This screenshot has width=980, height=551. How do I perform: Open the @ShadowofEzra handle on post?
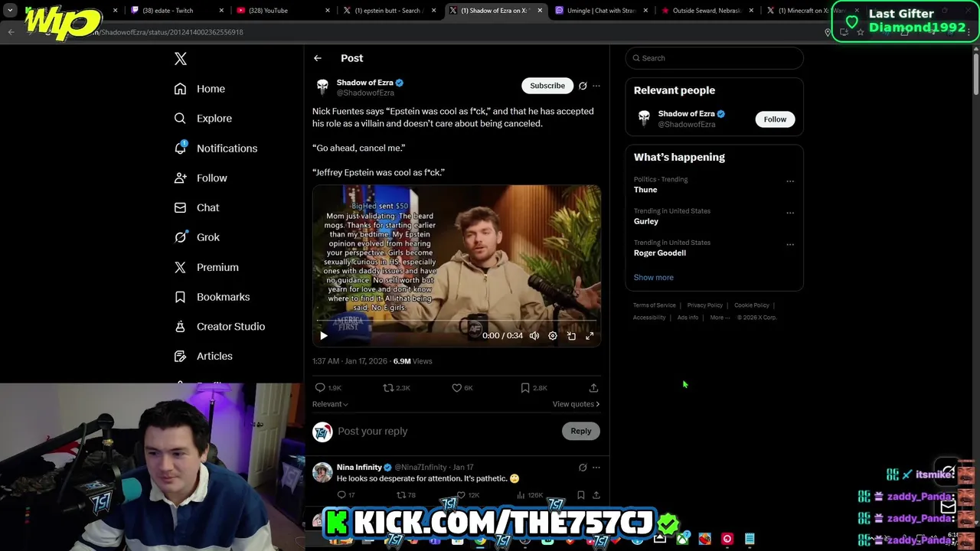tap(365, 93)
